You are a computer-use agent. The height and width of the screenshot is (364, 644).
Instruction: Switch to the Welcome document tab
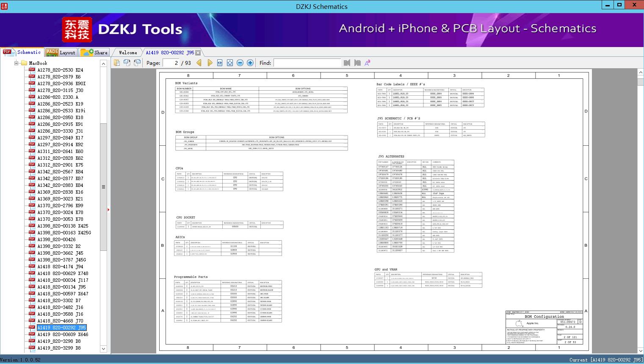[127, 53]
